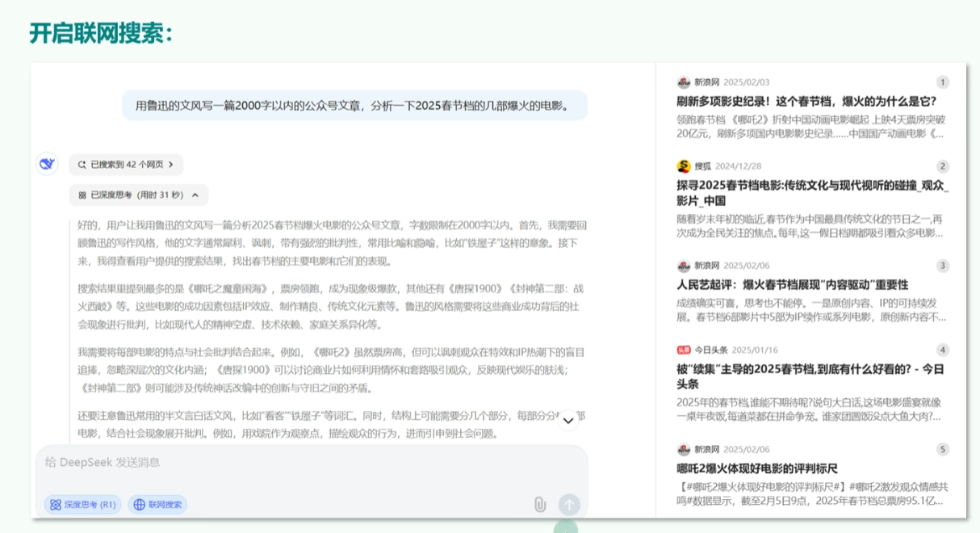Click the paragraph starting 搜索结果里提到最多的是
The image size is (980, 533).
(x=332, y=305)
